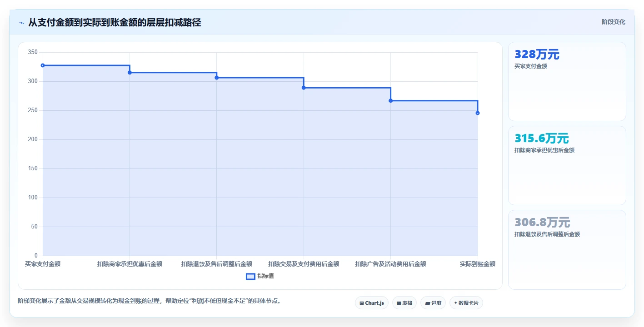Click the card caption 扣除退款及售后调整后金额
The width and height of the screenshot is (644, 327).
pos(547,234)
